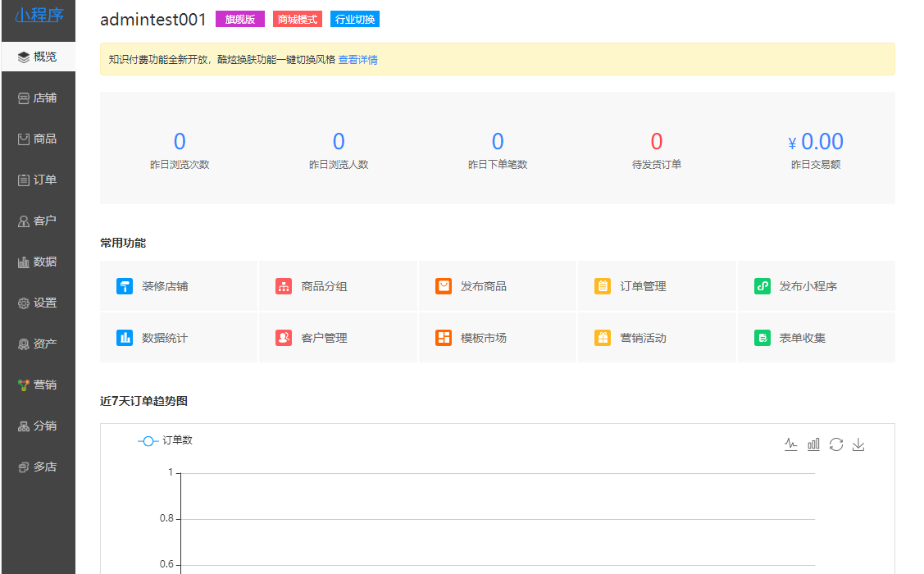
Task: Download the chart as image icon
Action: [x=858, y=444]
